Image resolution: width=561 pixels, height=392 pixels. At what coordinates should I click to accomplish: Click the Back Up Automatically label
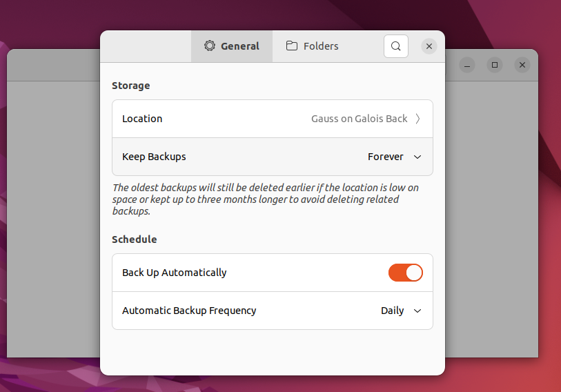pos(174,273)
